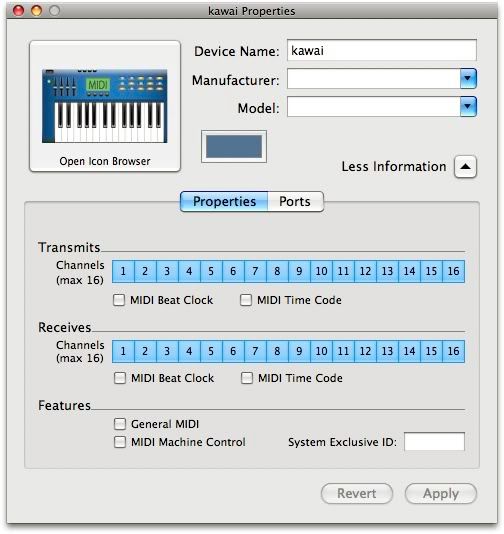Toggle Transmits channel 2
The height and width of the screenshot is (534, 504).
coord(145,271)
